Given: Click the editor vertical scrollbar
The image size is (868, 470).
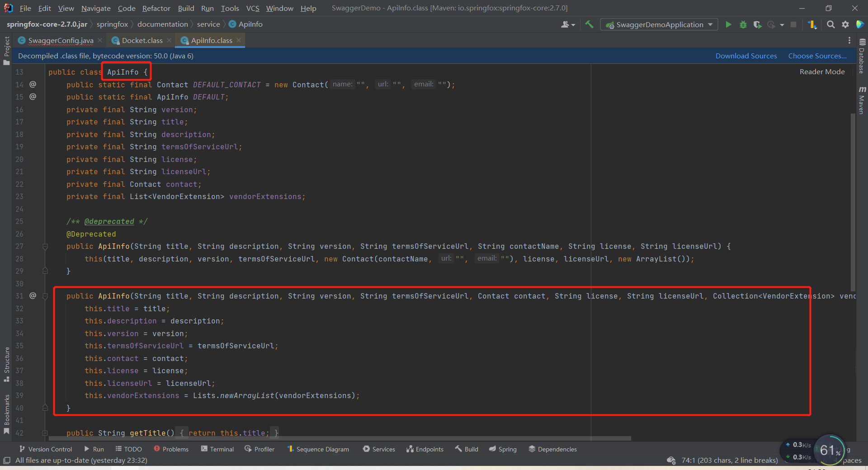Looking at the screenshot, I should point(853,202).
